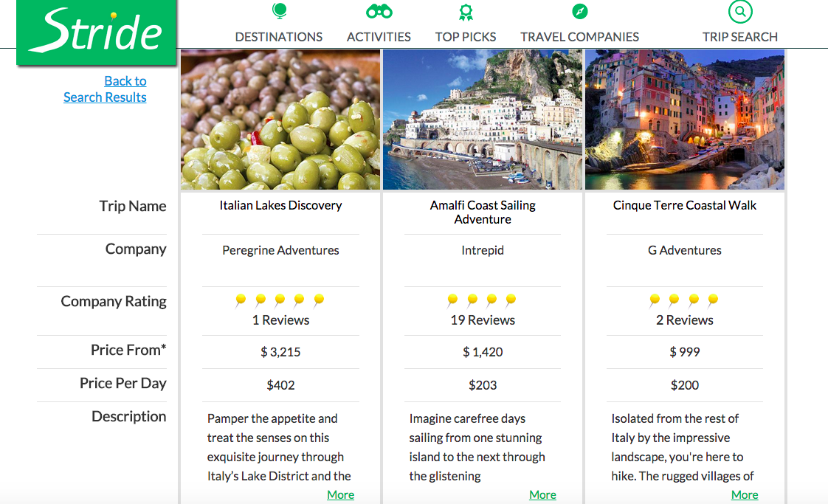Screen dimensions: 828x504
Task: Open the Destinations menu label
Action: (x=279, y=37)
